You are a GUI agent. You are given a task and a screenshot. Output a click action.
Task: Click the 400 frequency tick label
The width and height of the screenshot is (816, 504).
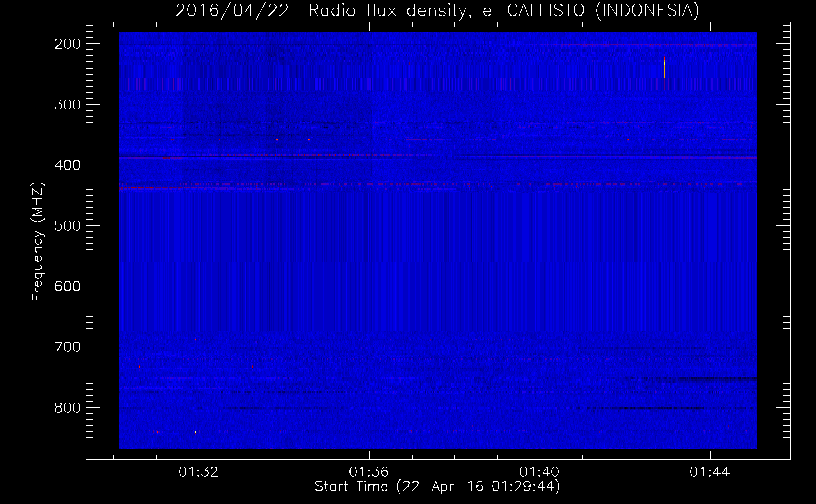tap(68, 165)
